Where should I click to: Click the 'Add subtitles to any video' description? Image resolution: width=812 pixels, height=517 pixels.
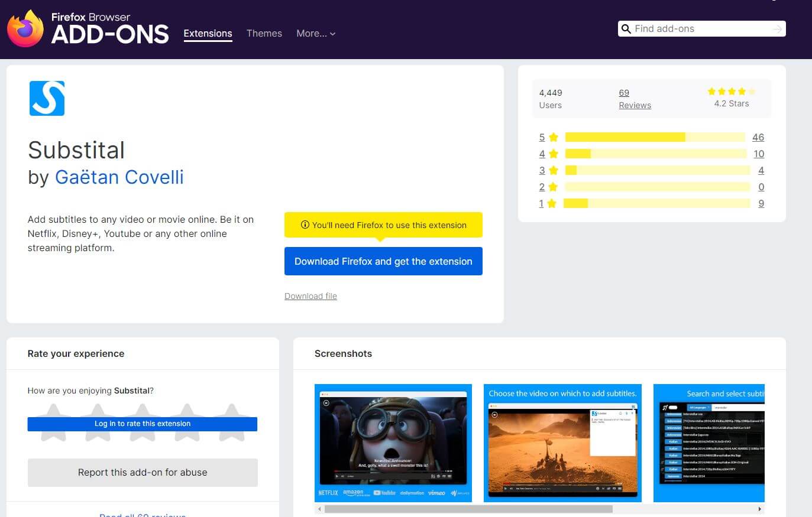point(141,233)
